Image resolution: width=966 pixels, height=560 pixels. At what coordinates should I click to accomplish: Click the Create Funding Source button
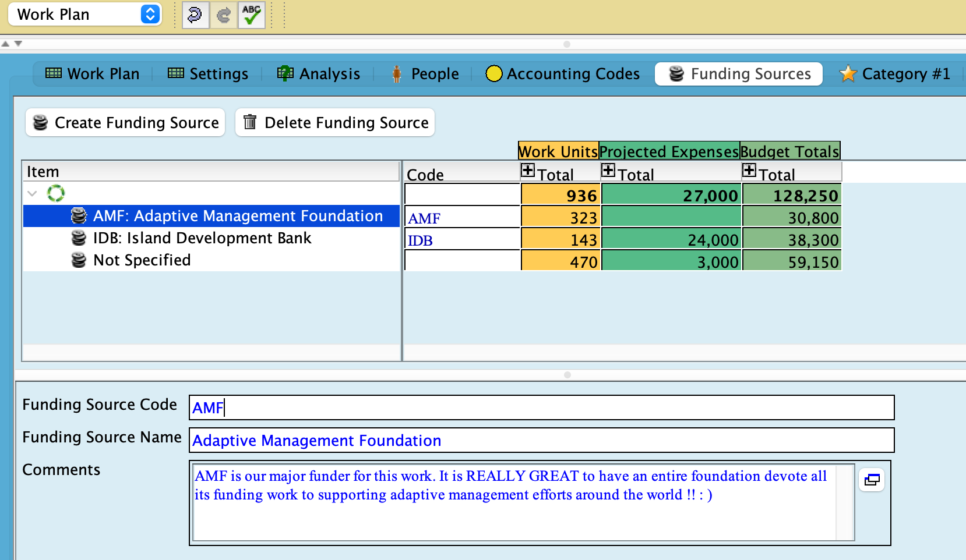pyautogui.click(x=125, y=123)
